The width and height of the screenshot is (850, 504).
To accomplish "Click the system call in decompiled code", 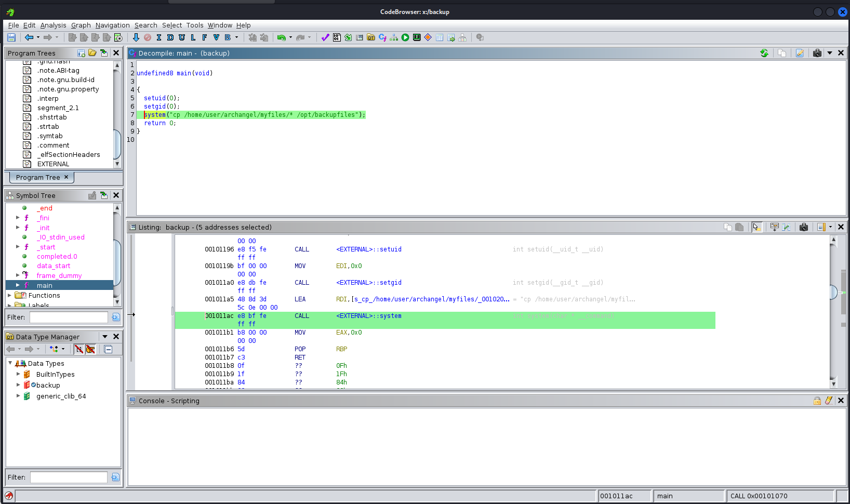I will point(155,115).
